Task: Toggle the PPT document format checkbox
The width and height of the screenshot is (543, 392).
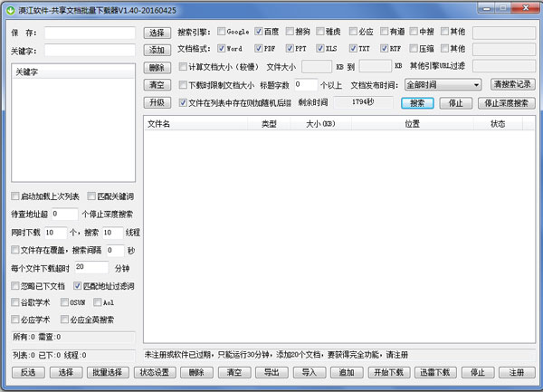Action: coord(290,49)
